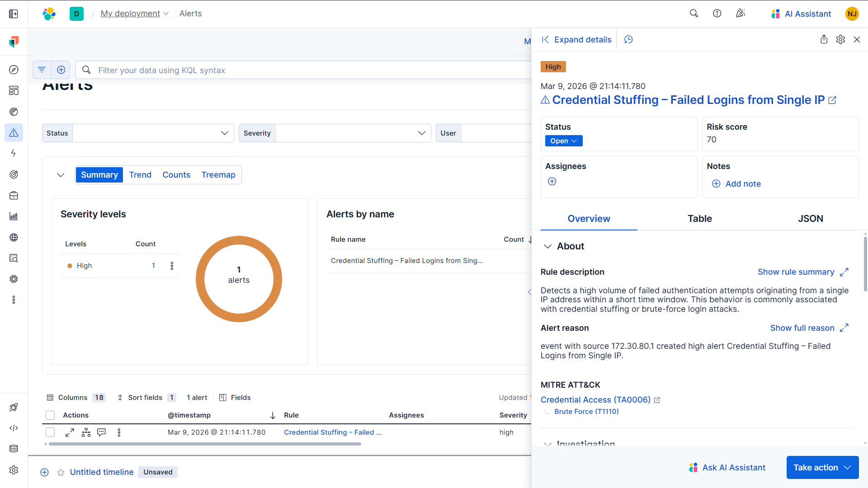
Task: Open the share alert icon in the flyout header
Action: (824, 40)
